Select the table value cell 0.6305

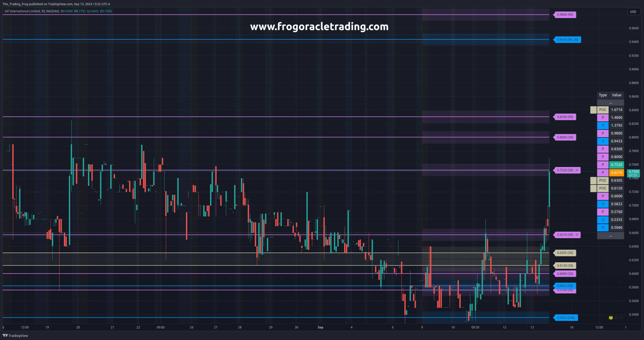tap(617, 181)
